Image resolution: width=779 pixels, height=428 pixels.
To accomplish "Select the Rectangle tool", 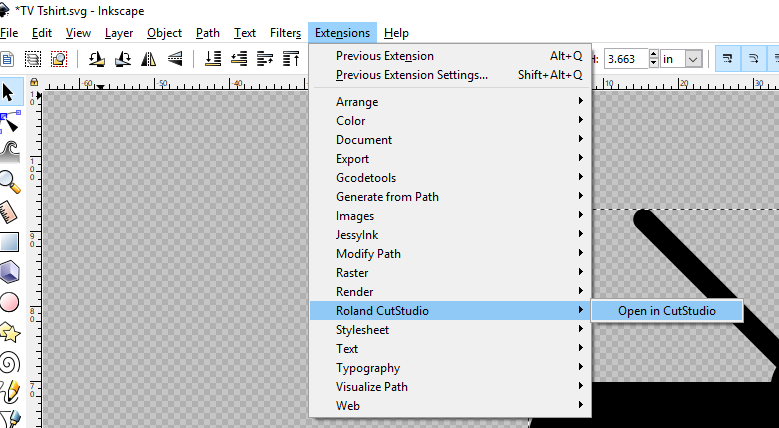I will tap(9, 242).
